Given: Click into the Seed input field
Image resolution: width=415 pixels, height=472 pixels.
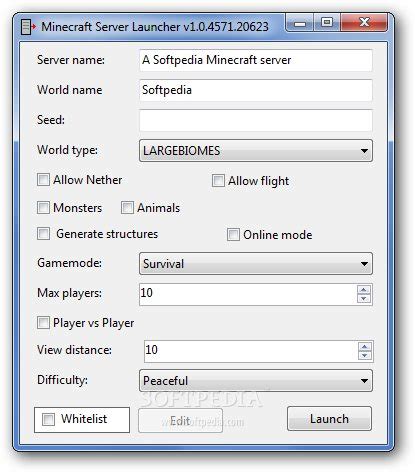Looking at the screenshot, I should 256,120.
